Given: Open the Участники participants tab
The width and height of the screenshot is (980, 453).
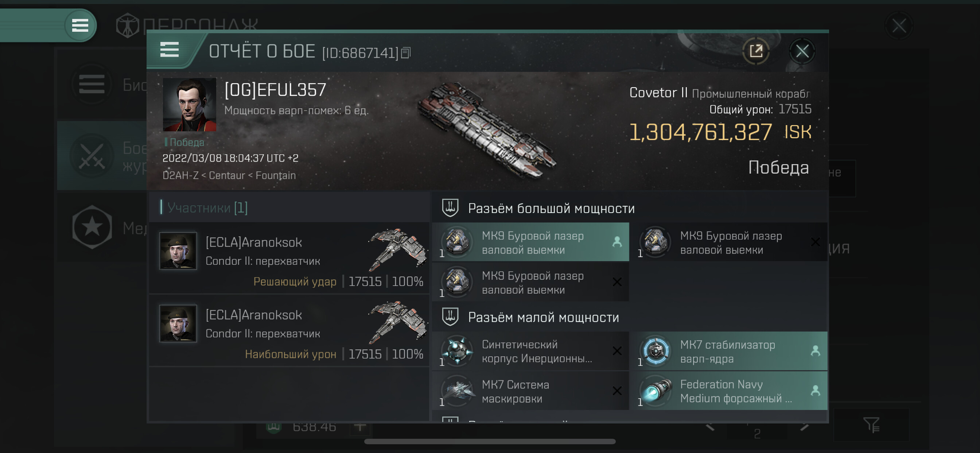Looking at the screenshot, I should (207, 208).
